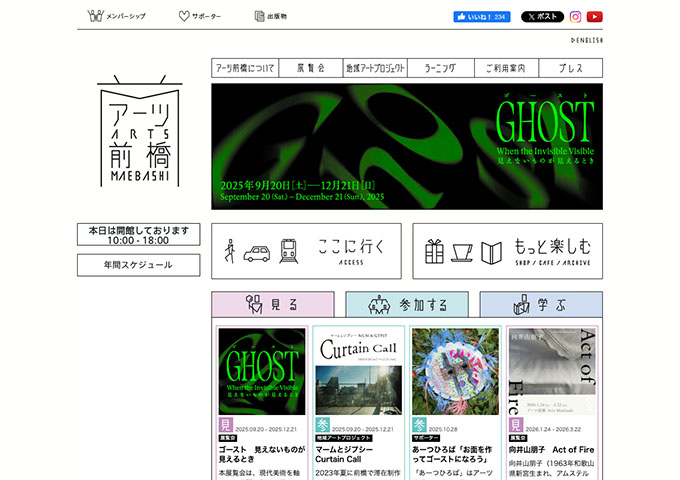The width and height of the screenshot is (680, 480).
Task: Select the 参加する tab
Action: 406,304
